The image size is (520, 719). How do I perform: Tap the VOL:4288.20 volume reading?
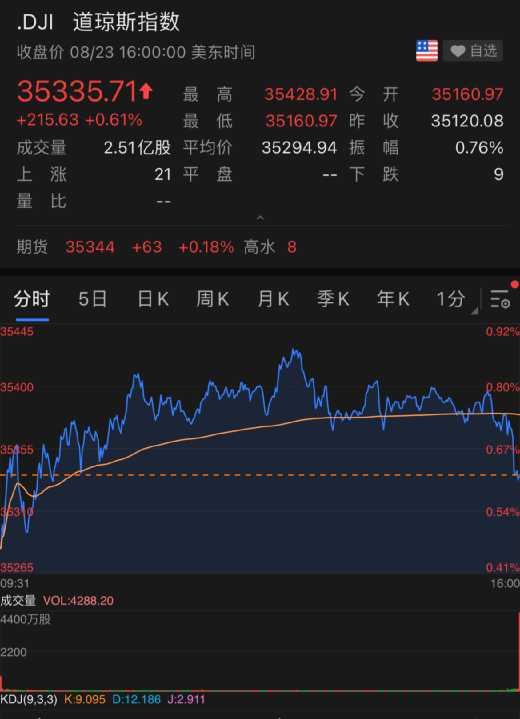[x=78, y=601]
